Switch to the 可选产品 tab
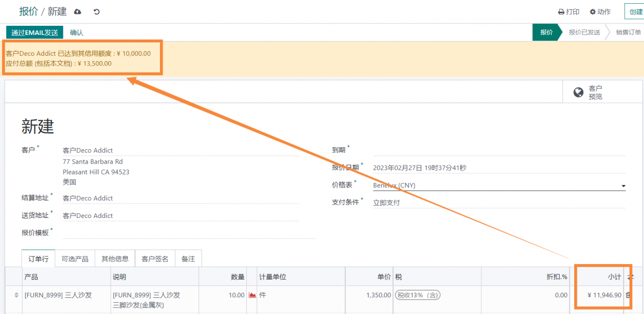Viewport: 644px width, 314px height. click(75, 258)
